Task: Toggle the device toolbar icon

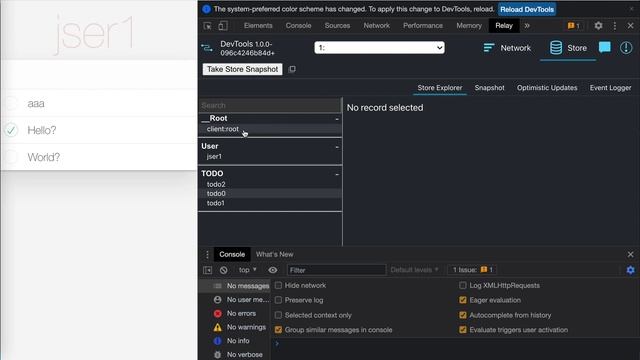Action: pyautogui.click(x=223, y=26)
